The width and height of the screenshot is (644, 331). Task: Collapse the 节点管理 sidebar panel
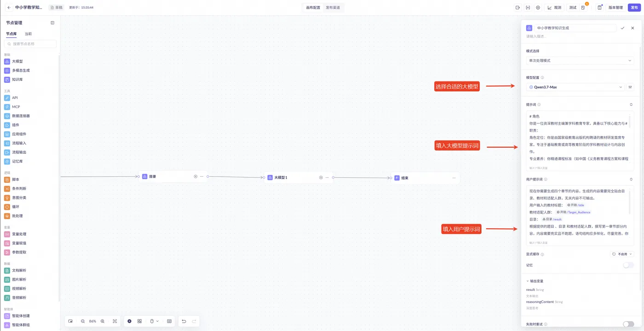tap(52, 23)
